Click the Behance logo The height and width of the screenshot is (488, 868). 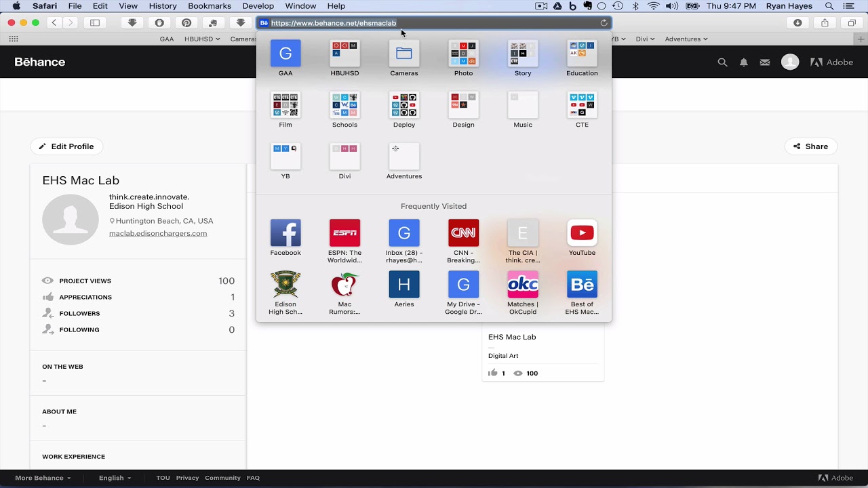40,62
